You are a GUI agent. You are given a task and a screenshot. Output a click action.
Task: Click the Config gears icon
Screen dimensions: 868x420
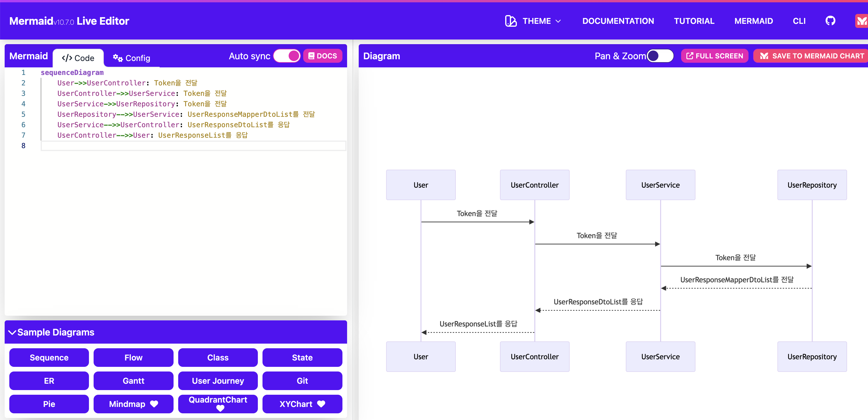118,58
